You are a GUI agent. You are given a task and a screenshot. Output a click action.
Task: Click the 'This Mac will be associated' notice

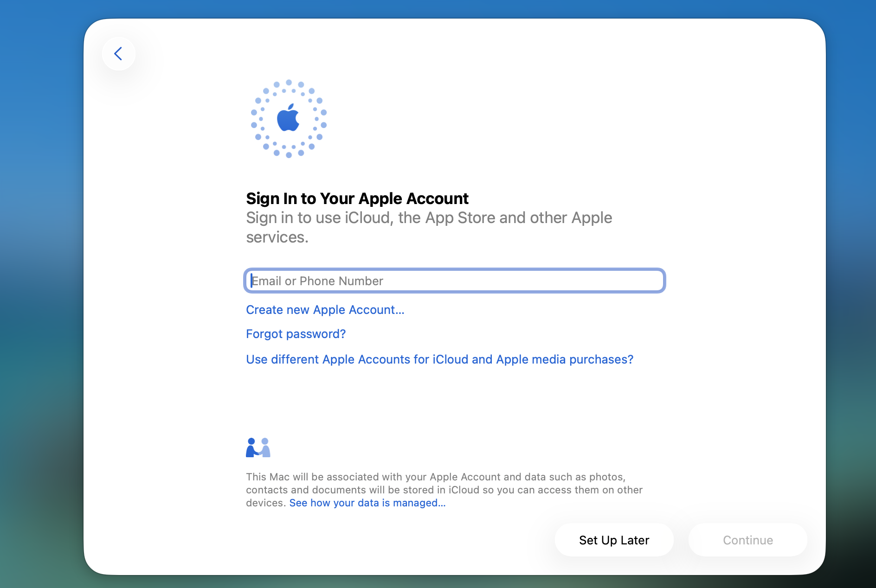[444, 490]
